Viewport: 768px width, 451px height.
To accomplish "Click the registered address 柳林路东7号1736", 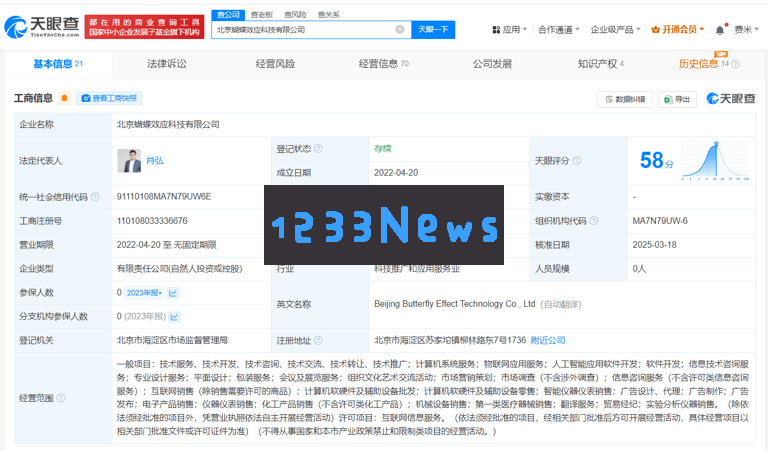I will click(x=450, y=340).
